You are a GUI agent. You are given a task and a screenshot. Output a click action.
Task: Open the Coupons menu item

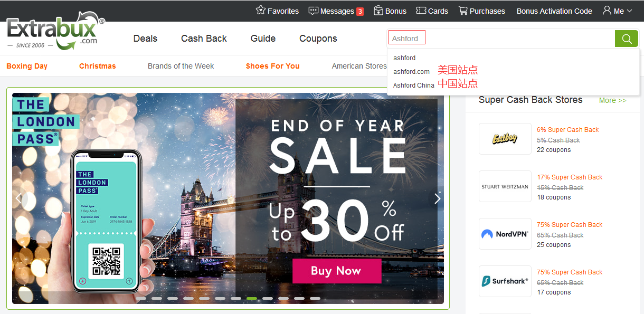318,39
